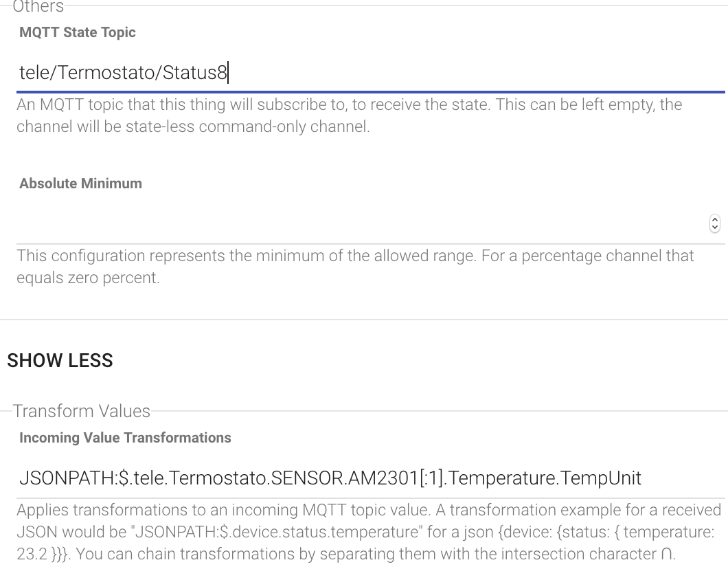Click the tele prefix in the state topic

[x=34, y=73]
